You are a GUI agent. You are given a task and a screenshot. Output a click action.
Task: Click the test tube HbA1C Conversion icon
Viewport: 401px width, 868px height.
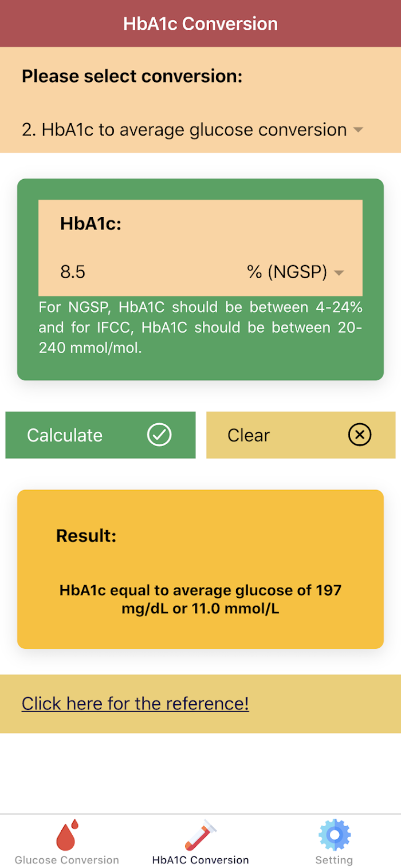click(x=200, y=835)
